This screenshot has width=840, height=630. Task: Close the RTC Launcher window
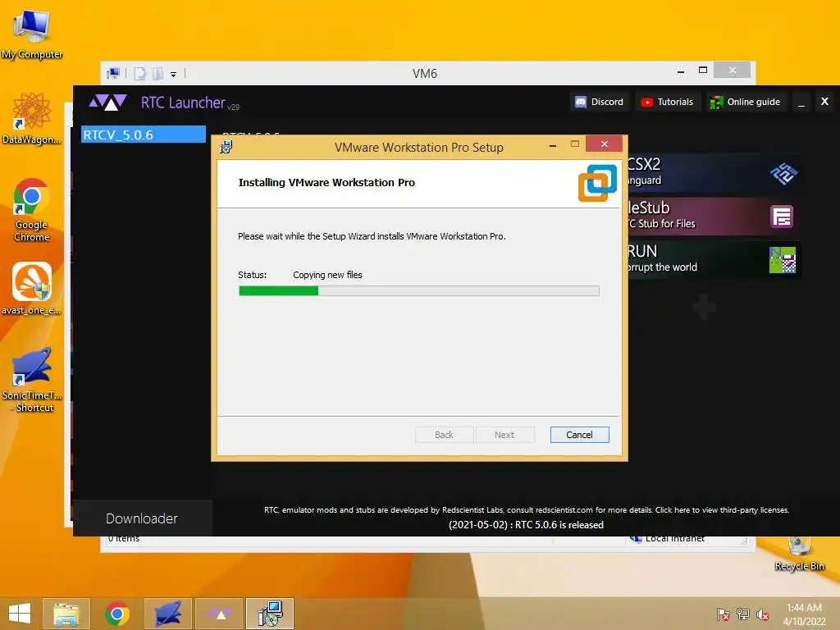(x=824, y=101)
